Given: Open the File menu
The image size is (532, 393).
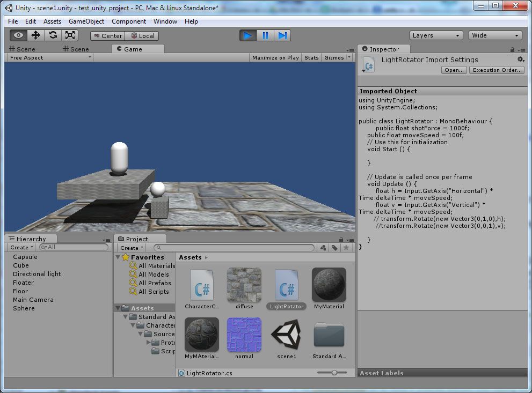Looking at the screenshot, I should (13, 21).
